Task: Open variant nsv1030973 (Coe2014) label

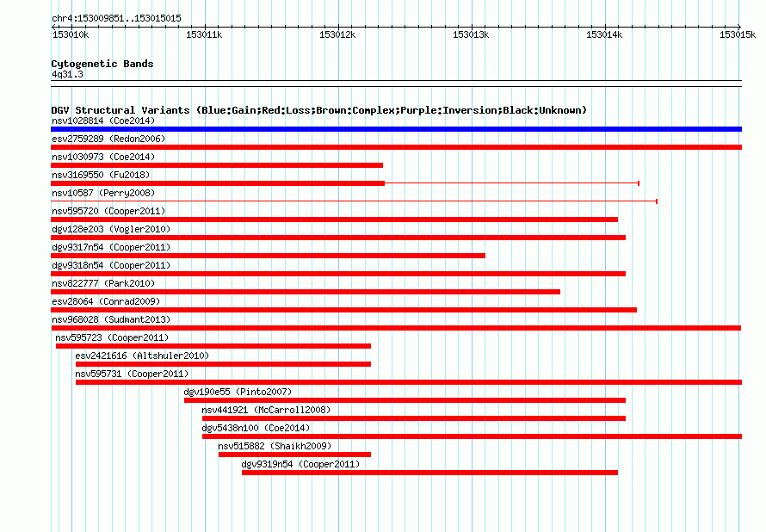Action: [103, 157]
